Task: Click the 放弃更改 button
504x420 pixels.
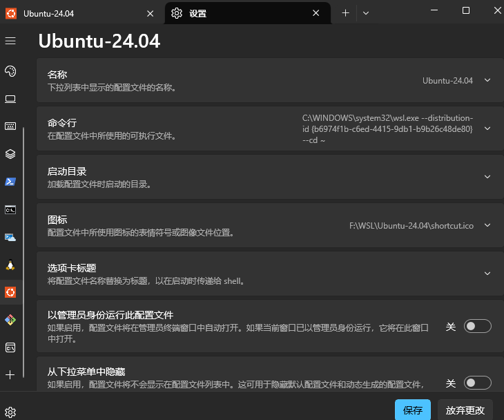Action: 465,410
